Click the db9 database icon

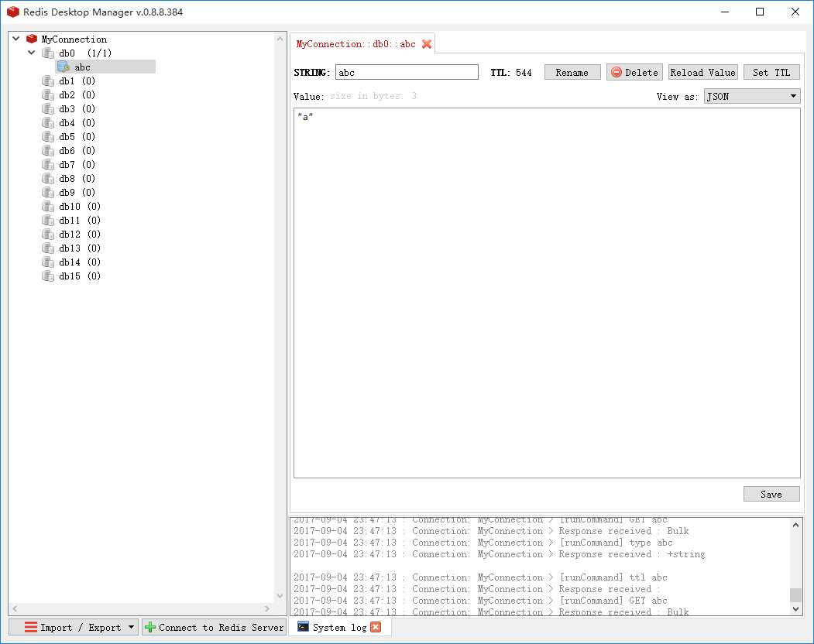coord(48,193)
